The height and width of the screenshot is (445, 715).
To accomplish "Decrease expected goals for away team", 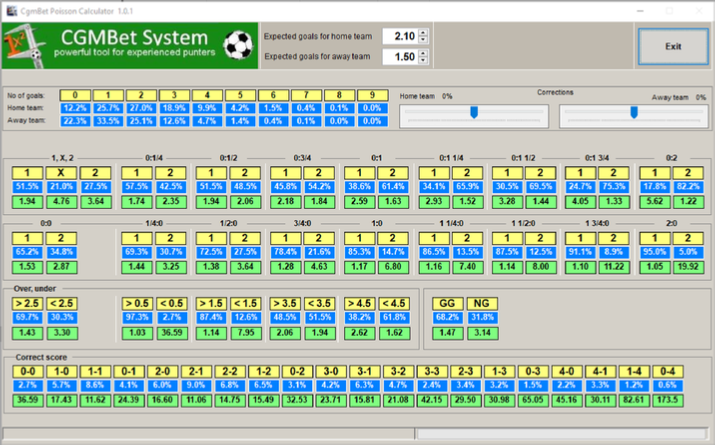I will coord(424,61).
